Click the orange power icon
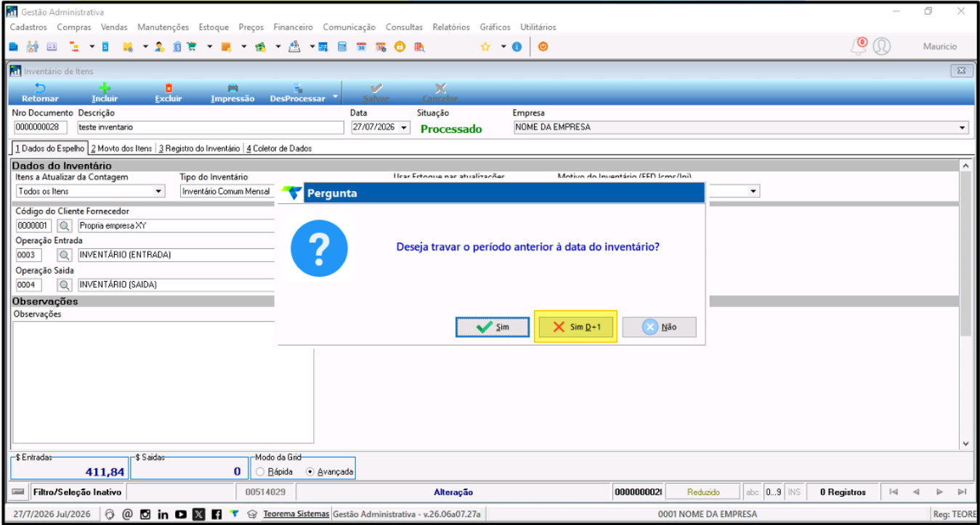This screenshot has width=980, height=525. coord(543,46)
